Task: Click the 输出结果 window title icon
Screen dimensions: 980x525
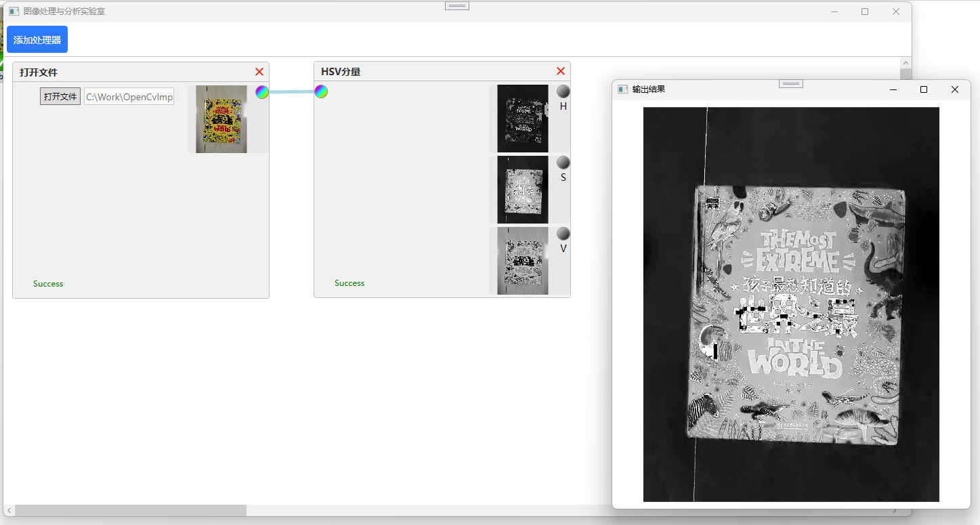Action: pyautogui.click(x=622, y=89)
